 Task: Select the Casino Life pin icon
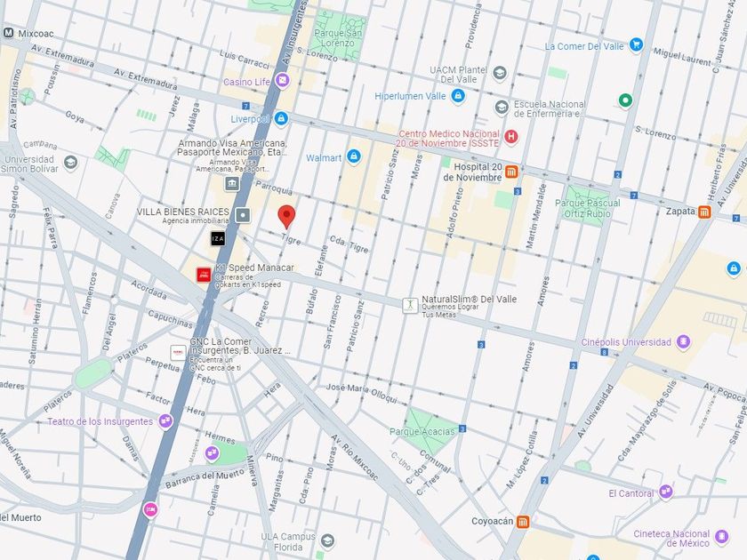[283, 81]
